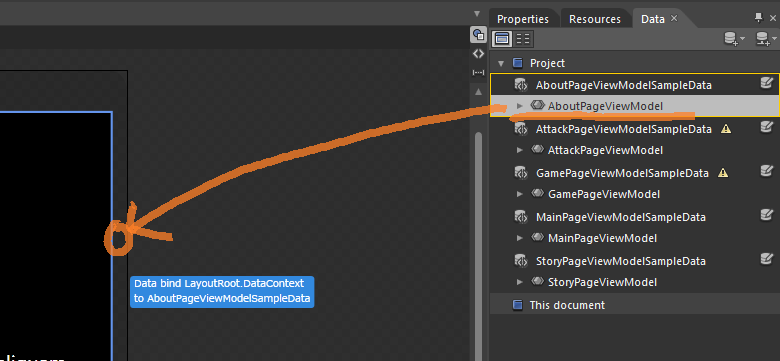
Task: Click the GamePageViewModelSampleData database icon
Action: coord(520,173)
